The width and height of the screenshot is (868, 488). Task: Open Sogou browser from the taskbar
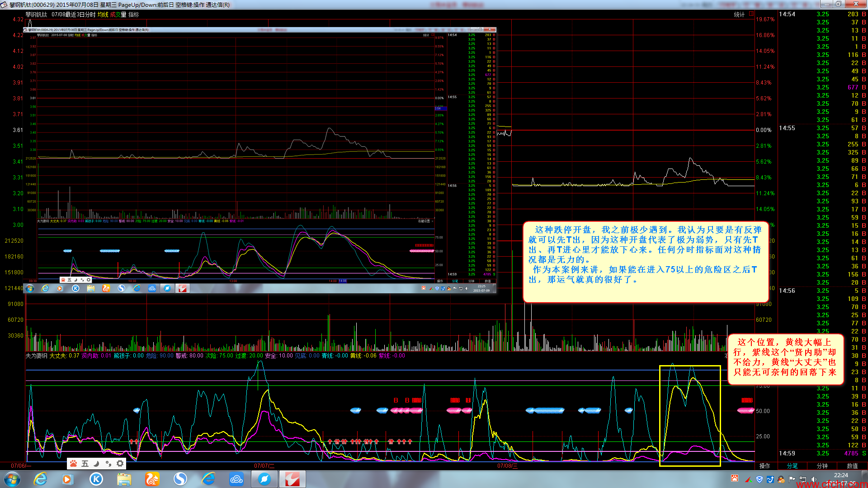pyautogui.click(x=180, y=479)
